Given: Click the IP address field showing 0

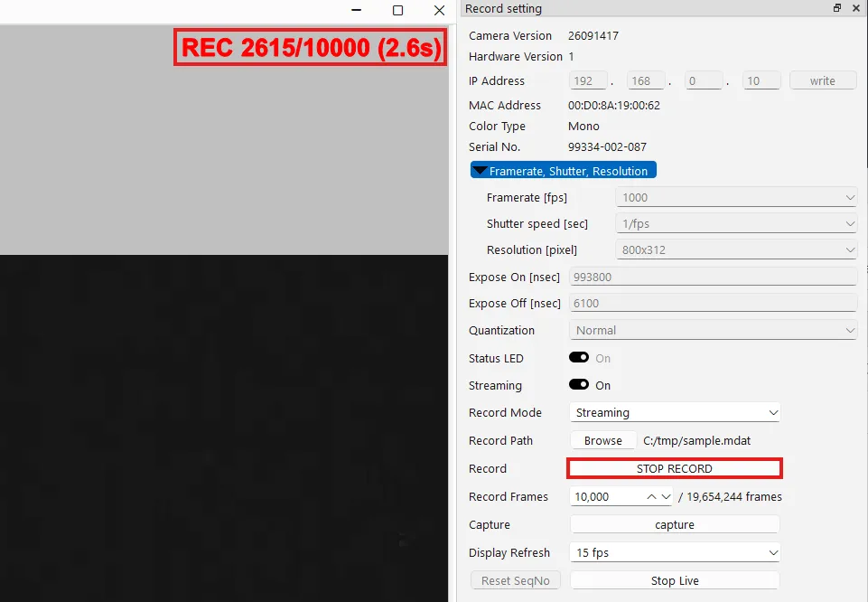Looking at the screenshot, I should click(x=704, y=80).
